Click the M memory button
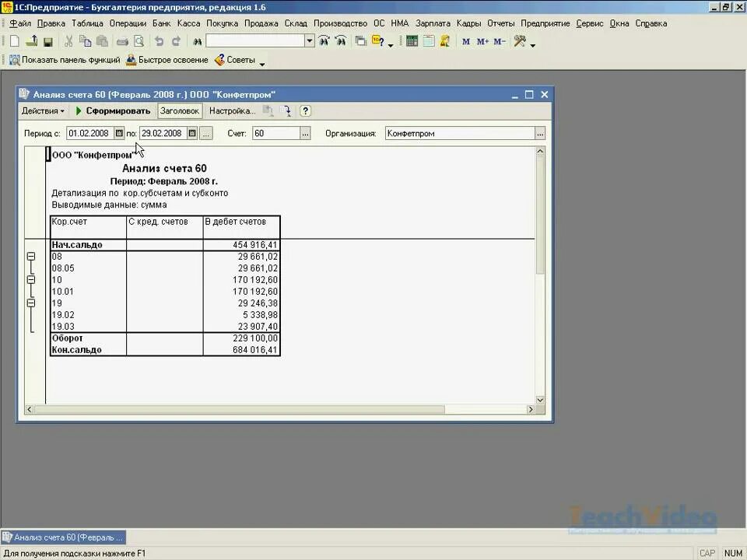747x560 pixels. [466, 42]
